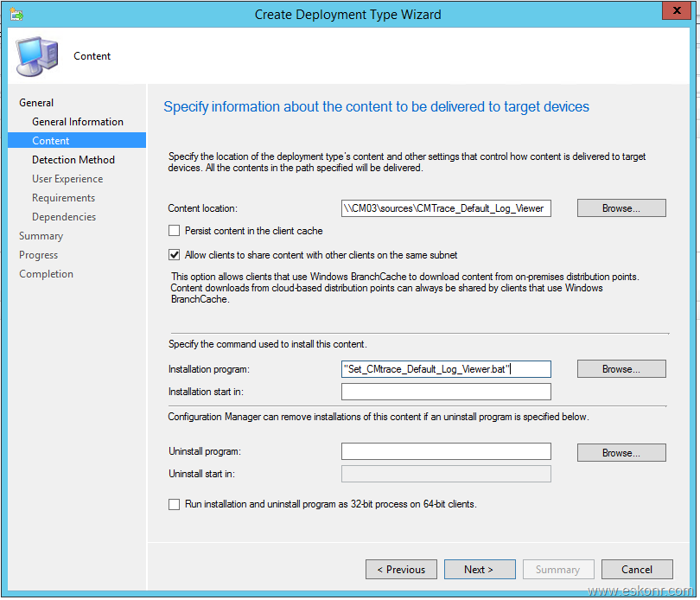Screen dimensions: 700x600
Task: Toggle Run installation as 32-bit process checkbox
Action: pyautogui.click(x=175, y=504)
